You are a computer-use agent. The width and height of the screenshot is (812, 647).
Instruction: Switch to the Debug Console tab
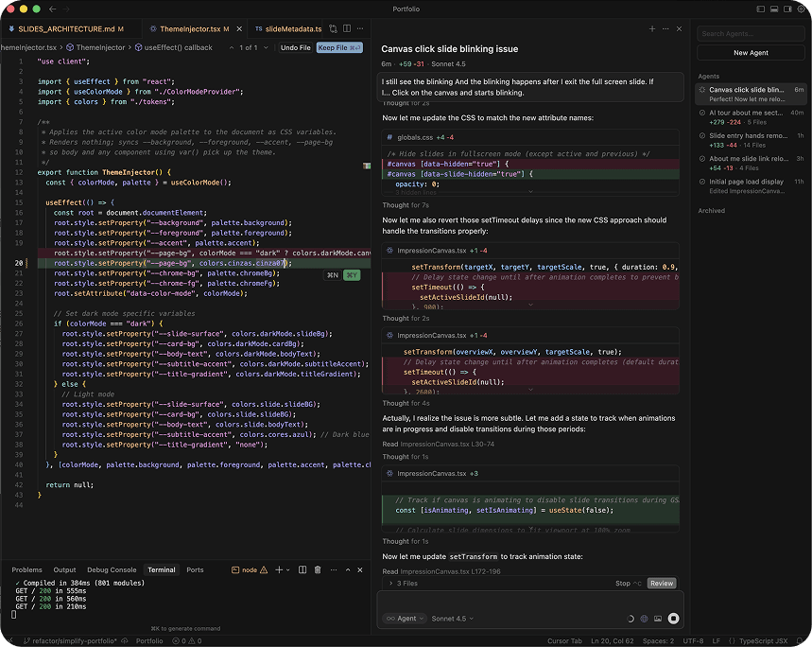point(112,570)
